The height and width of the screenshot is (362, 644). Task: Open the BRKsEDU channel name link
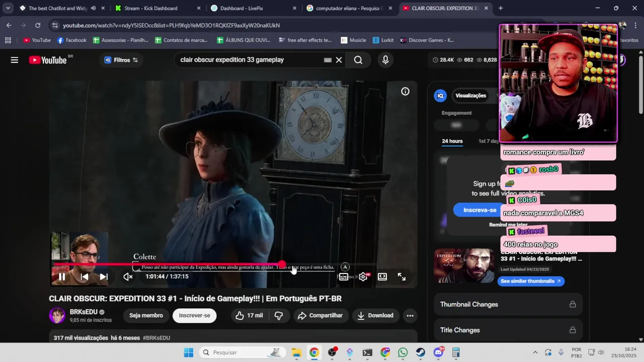tap(84, 312)
